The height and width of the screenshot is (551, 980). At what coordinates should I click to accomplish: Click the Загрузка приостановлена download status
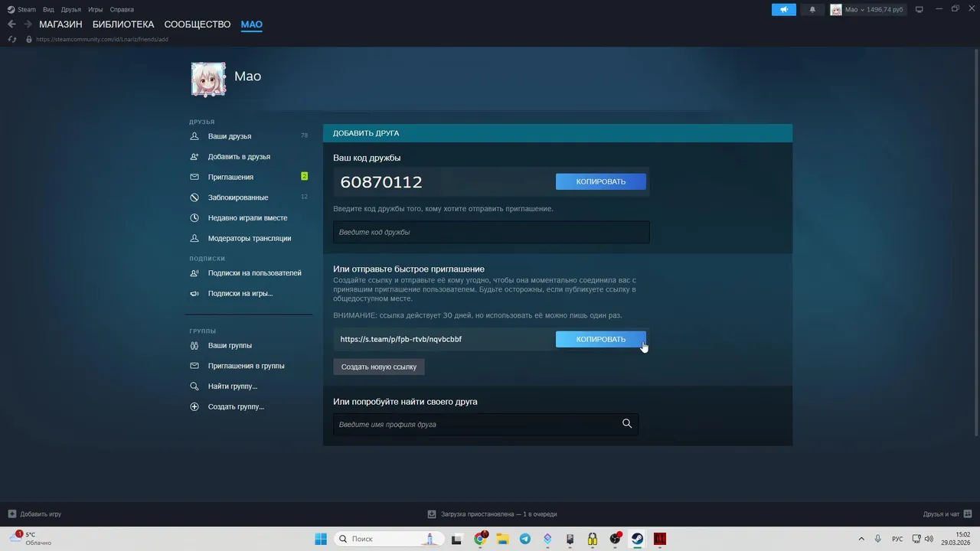point(498,514)
